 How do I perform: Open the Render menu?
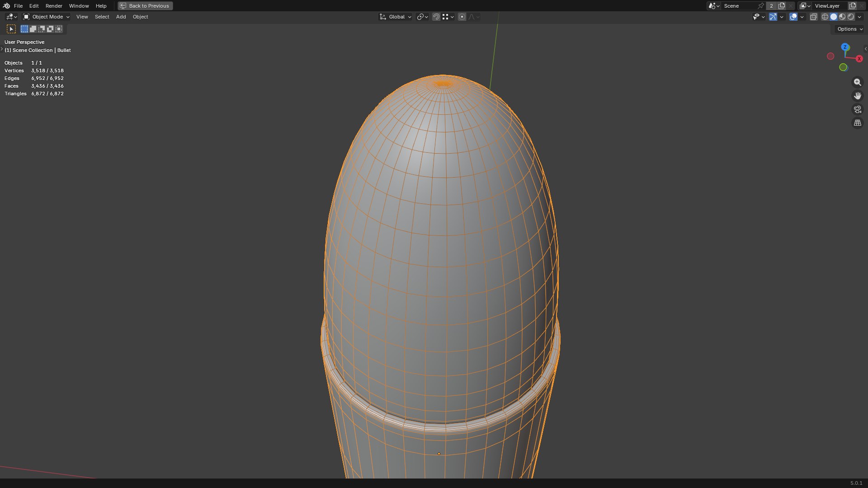pyautogui.click(x=54, y=6)
